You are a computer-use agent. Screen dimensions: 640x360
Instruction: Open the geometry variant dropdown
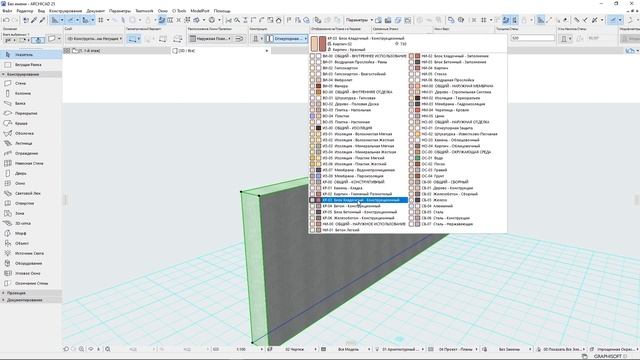(134, 39)
